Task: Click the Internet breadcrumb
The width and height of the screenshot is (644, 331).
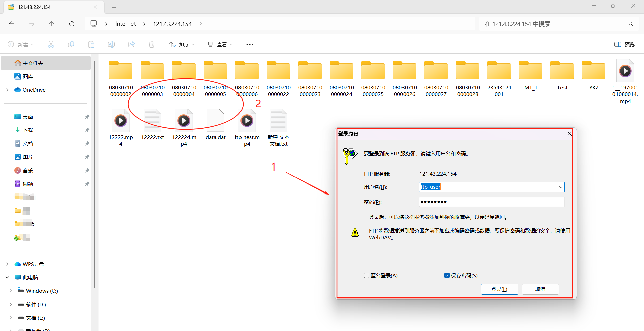Action: pyautogui.click(x=125, y=24)
